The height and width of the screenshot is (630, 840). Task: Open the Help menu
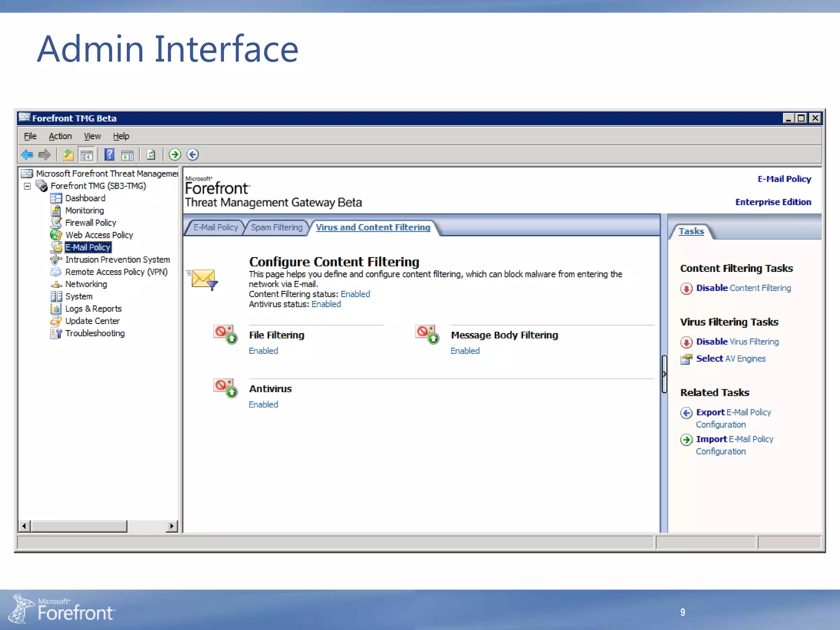121,136
